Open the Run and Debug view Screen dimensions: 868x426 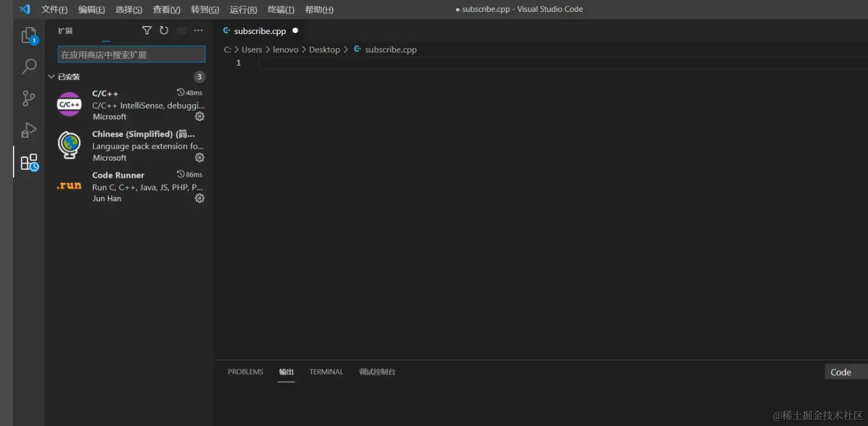point(29,130)
